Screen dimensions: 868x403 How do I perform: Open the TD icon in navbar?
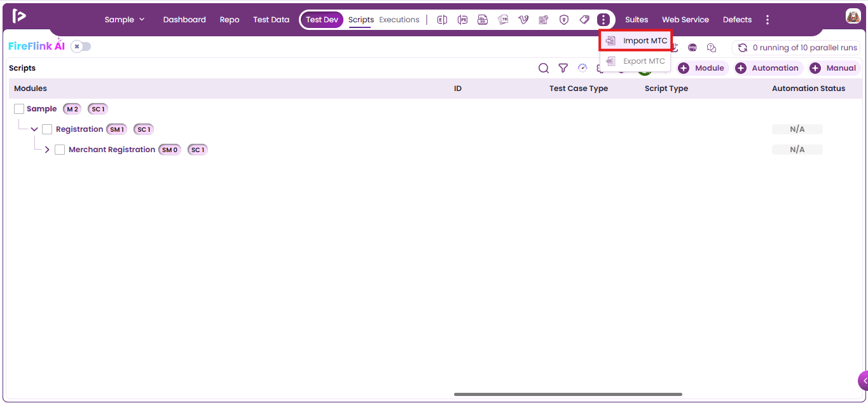tap(503, 20)
